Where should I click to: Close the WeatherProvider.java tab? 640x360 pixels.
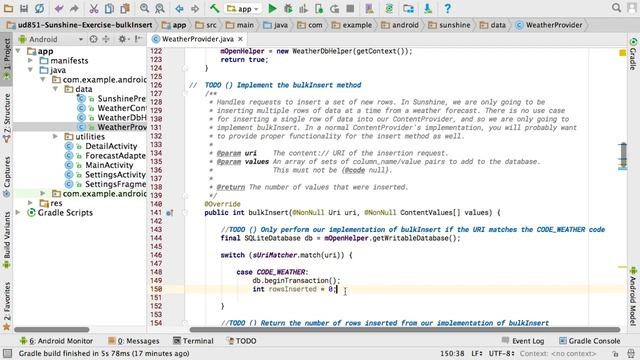tap(240, 39)
